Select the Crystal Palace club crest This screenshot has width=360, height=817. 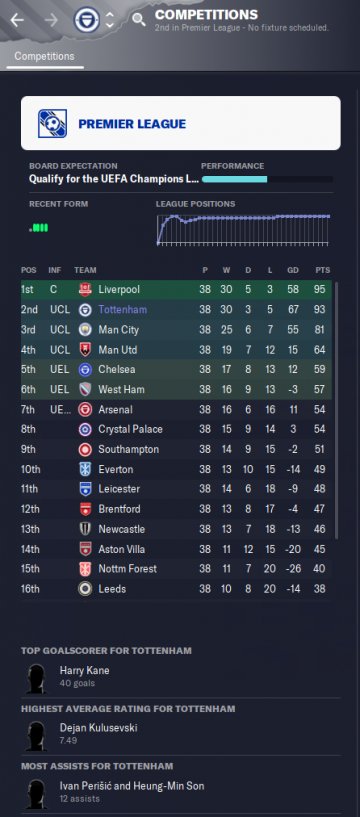pos(85,429)
